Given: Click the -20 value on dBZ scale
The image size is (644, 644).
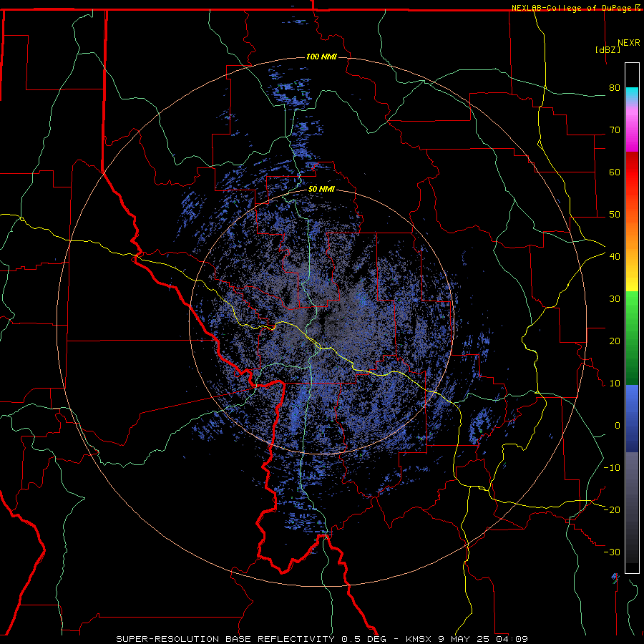Looking at the screenshot, I should coord(612,509).
